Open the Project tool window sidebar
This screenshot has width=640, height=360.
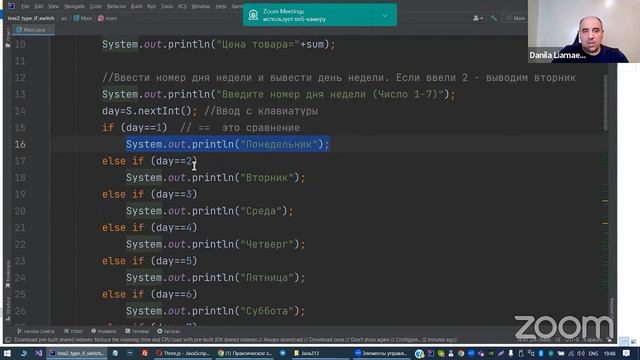coord(7,39)
